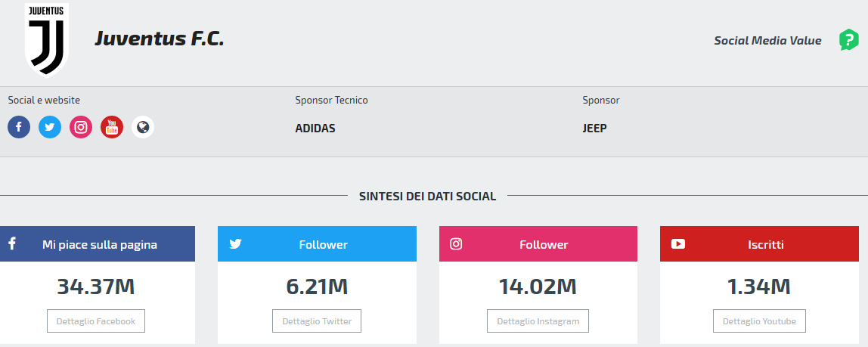Screen dimensions: 868x347
Task: Click YouTube icon in red card header
Action: [677, 243]
